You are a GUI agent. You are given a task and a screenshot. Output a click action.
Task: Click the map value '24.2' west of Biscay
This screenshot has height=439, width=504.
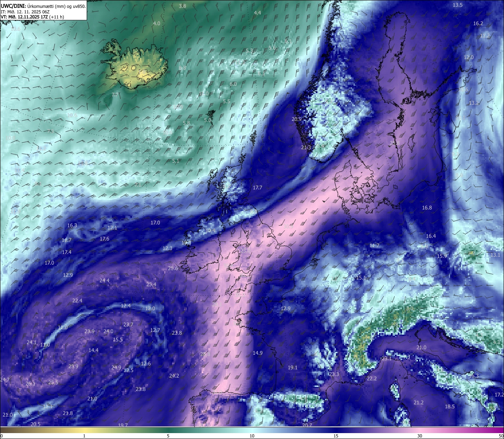pos(174,376)
